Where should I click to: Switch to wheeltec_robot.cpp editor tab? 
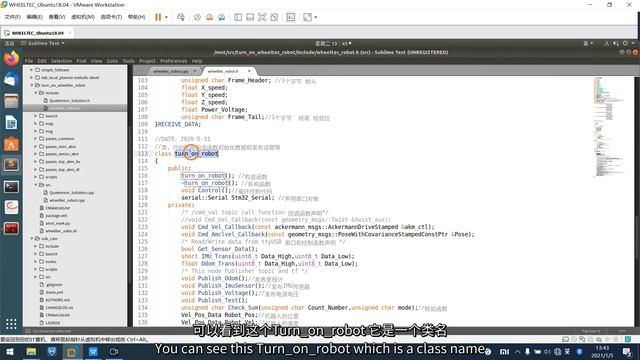[x=171, y=71]
